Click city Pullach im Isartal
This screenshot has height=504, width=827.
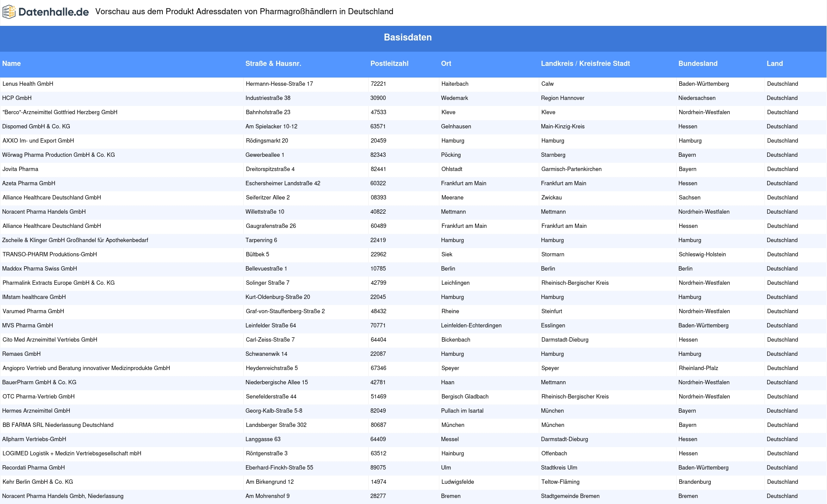coord(462,411)
